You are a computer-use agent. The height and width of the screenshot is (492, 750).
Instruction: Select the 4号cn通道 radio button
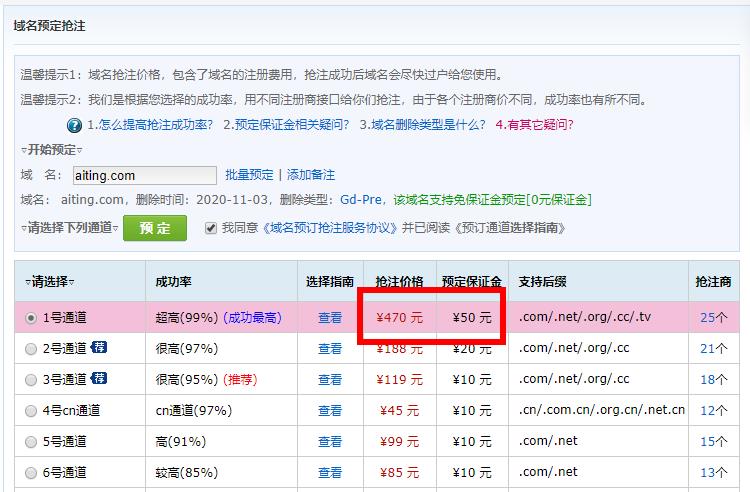[31, 411]
